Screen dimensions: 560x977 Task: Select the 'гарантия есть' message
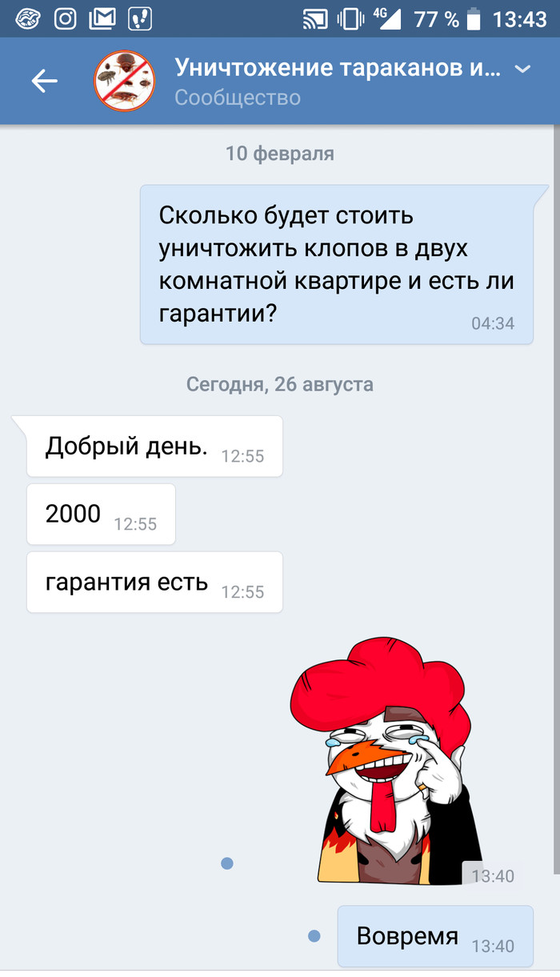(154, 582)
